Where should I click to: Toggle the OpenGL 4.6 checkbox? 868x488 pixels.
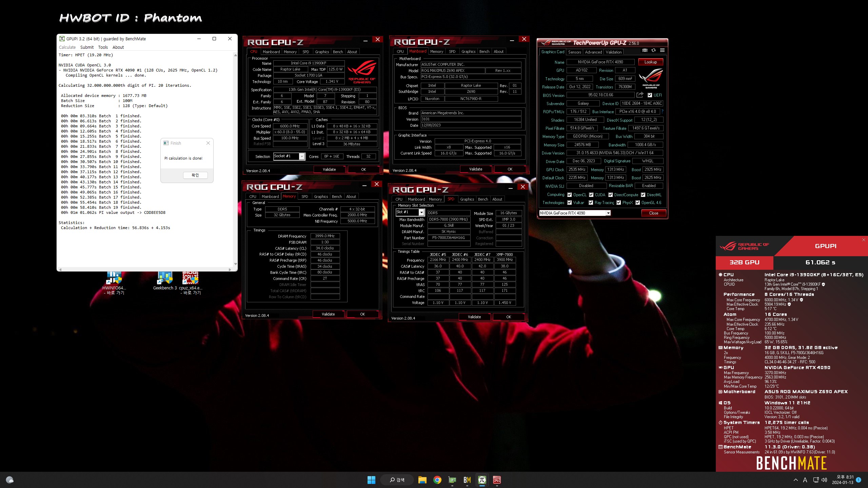(638, 203)
